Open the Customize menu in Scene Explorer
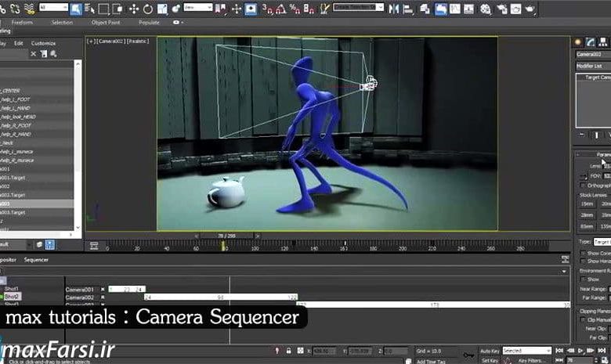The width and height of the screenshot is (611, 364). click(x=43, y=43)
